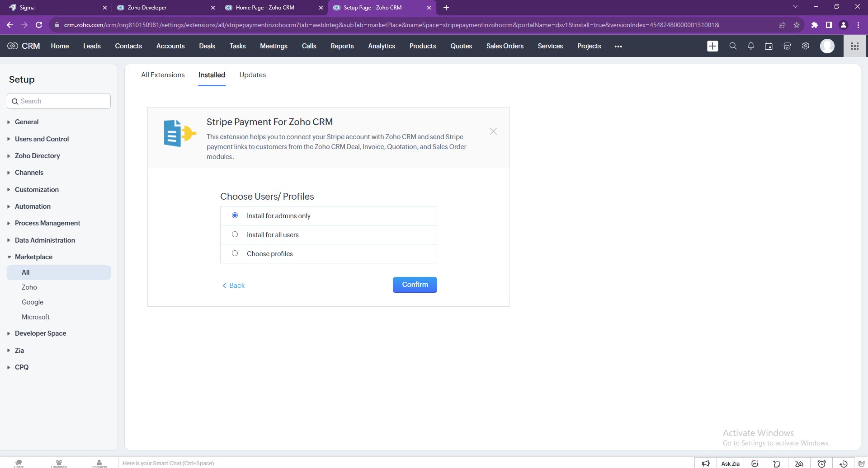Open Google under Marketplace
The image size is (868, 468).
tap(33, 302)
